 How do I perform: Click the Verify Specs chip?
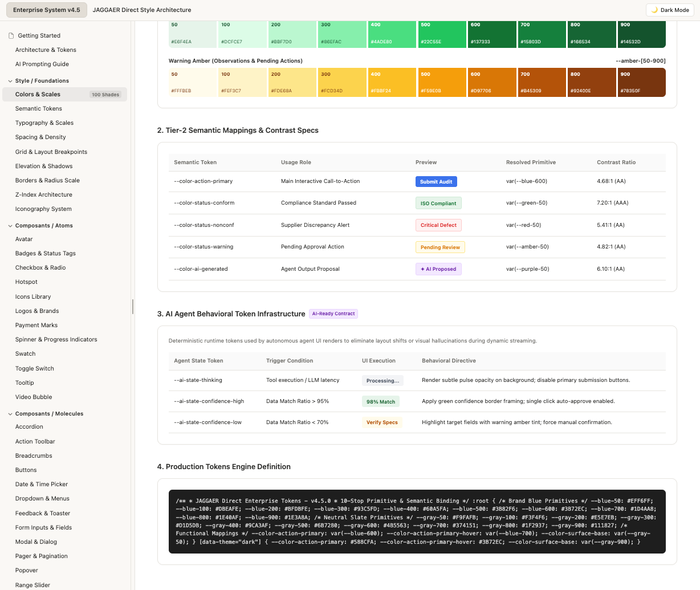tap(382, 422)
